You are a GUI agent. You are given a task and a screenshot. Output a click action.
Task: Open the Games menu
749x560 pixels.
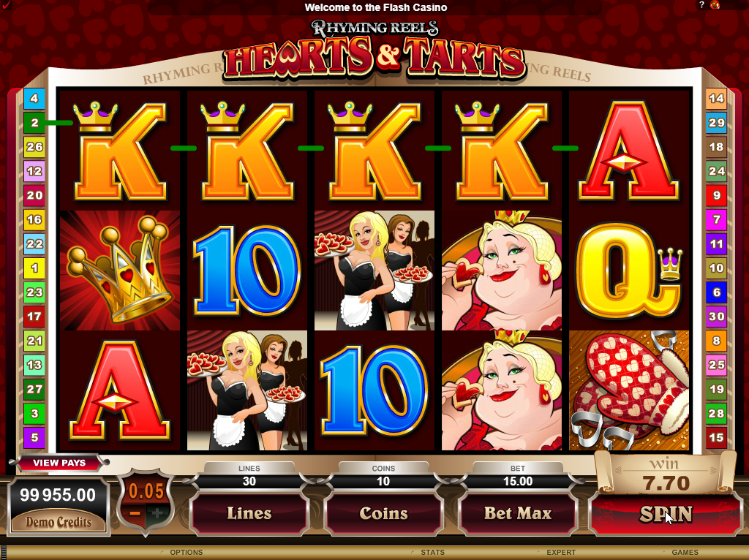(685, 553)
